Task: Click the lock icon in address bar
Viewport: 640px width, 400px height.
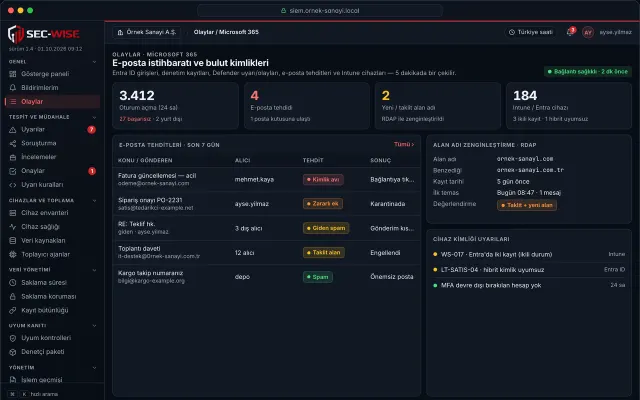Action: [x=283, y=11]
